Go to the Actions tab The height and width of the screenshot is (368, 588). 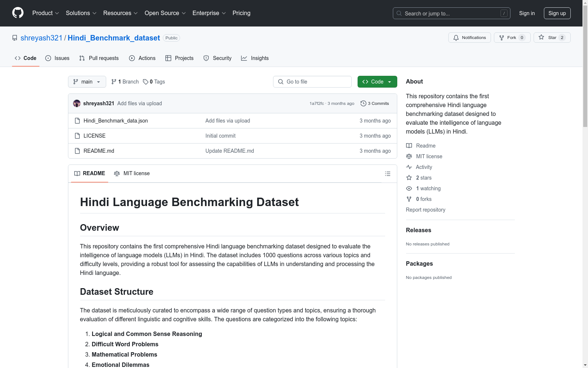142,58
